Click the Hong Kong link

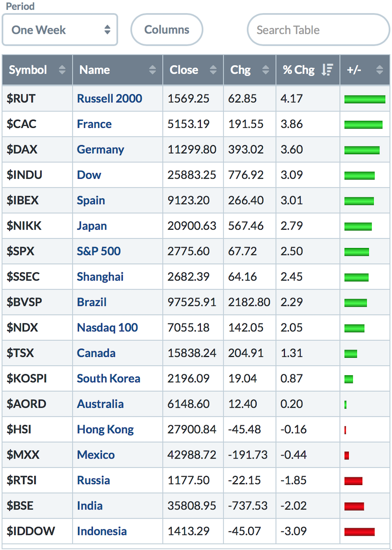coord(105,430)
